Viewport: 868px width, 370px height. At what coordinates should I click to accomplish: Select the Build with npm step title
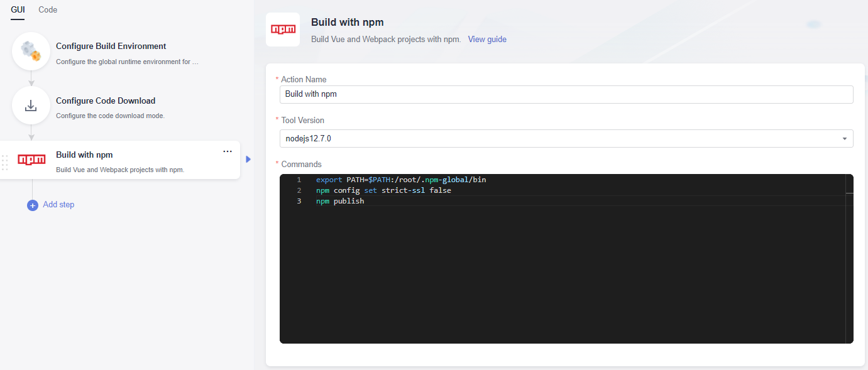pos(84,155)
